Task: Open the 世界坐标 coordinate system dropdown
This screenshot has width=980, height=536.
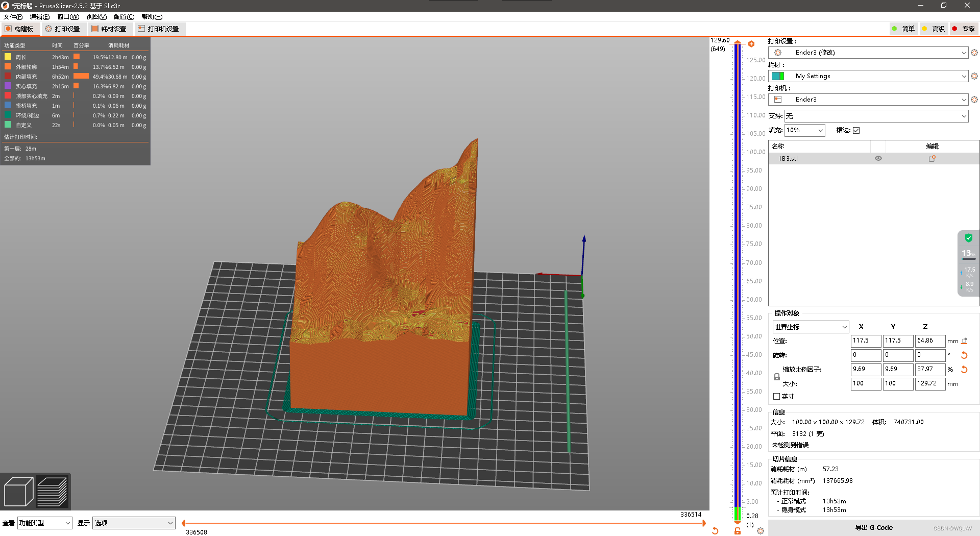Action: point(811,327)
